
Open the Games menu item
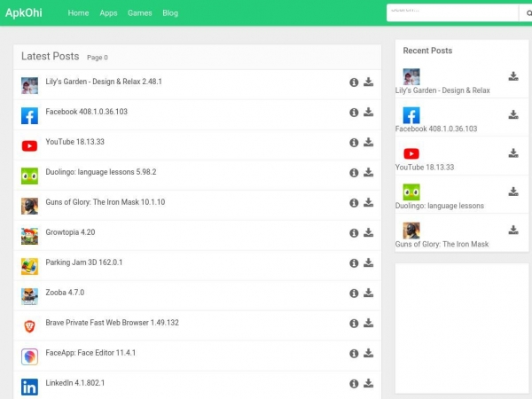(140, 13)
